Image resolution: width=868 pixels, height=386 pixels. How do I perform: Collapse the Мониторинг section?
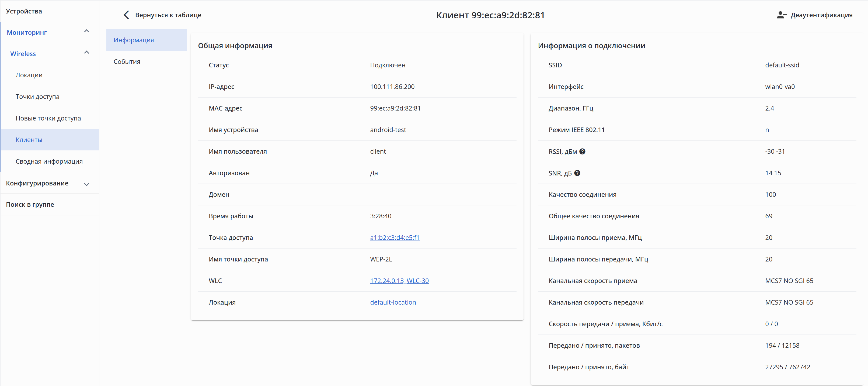87,31
